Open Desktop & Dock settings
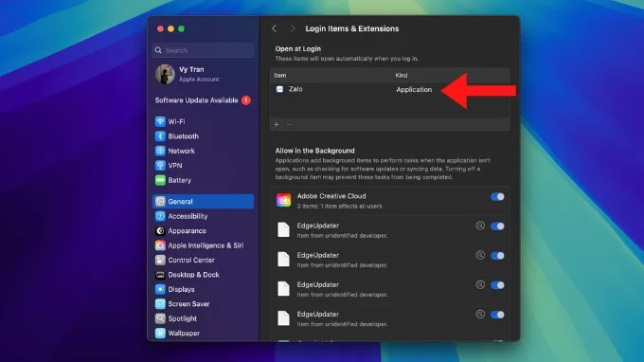Viewport: 644px width, 362px height. (x=204, y=275)
